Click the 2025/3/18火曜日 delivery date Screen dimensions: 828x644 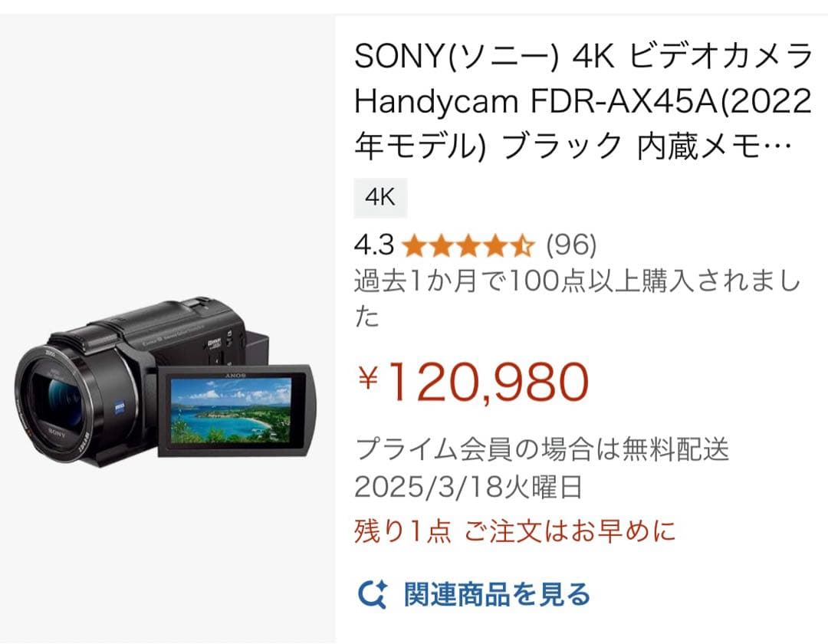(468, 487)
